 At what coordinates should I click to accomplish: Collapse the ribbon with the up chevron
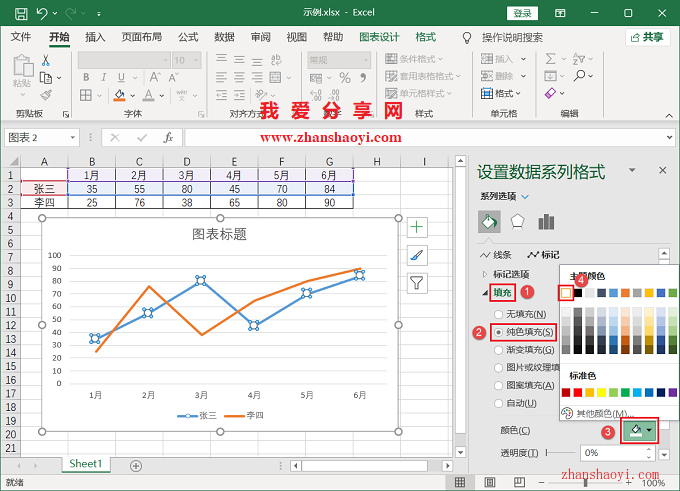click(669, 115)
